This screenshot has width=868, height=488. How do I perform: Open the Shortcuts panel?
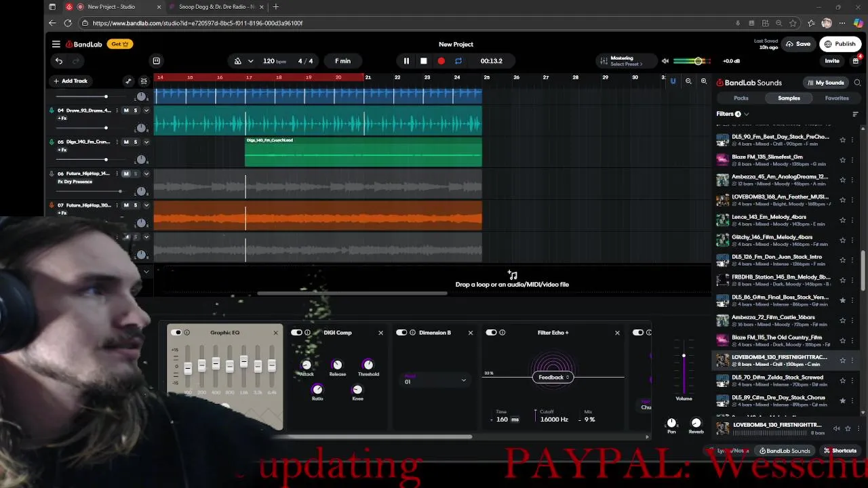(x=840, y=451)
